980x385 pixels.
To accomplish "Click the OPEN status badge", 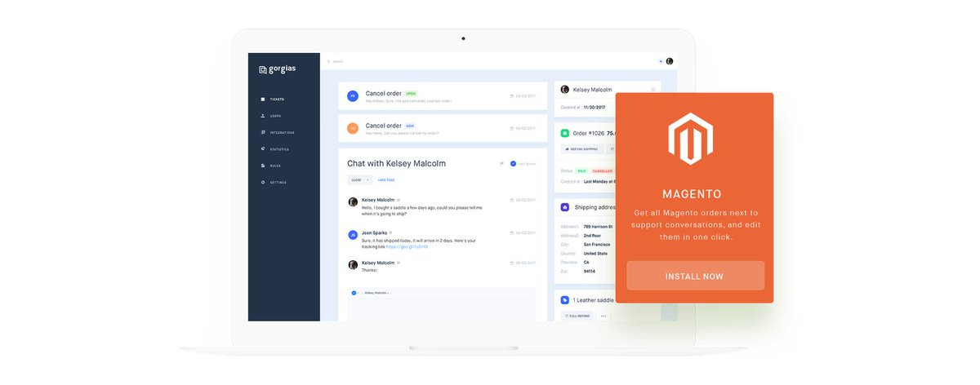I will (x=411, y=94).
